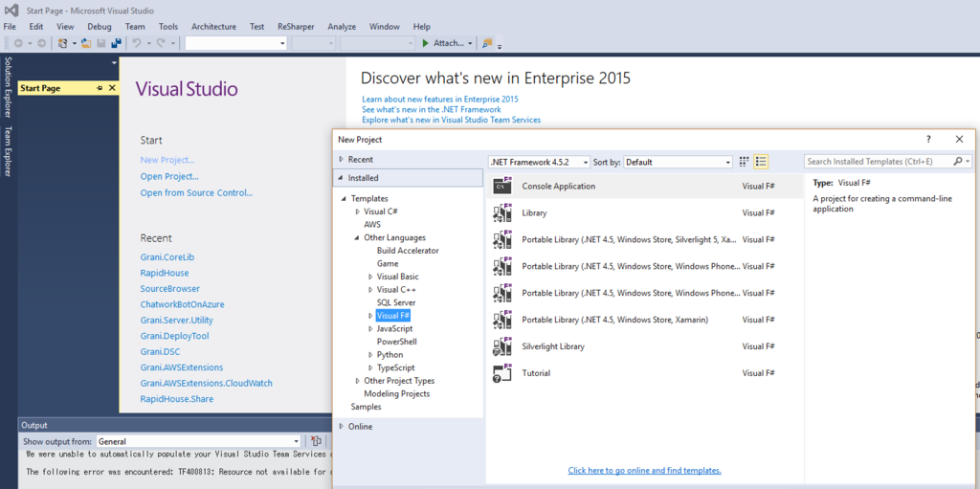Click See what's new in the .NET Framework
980x489 pixels.
[x=432, y=109]
